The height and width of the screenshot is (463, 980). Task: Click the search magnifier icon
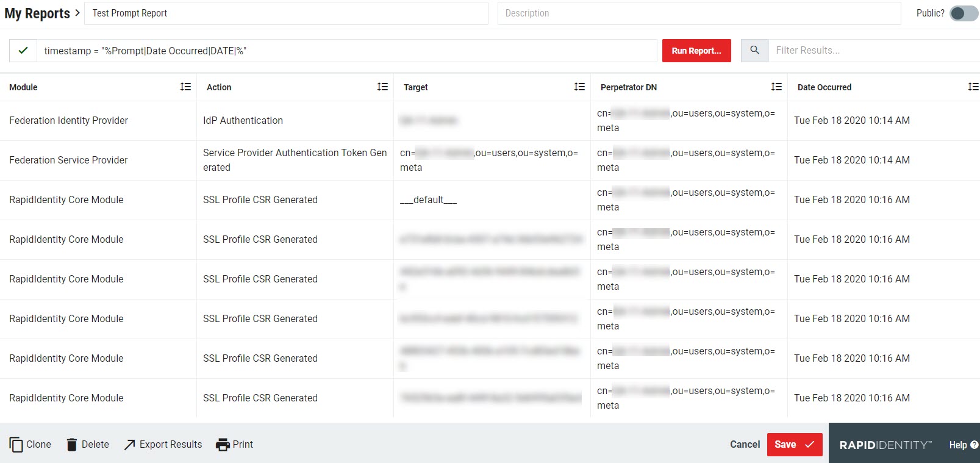coord(754,51)
